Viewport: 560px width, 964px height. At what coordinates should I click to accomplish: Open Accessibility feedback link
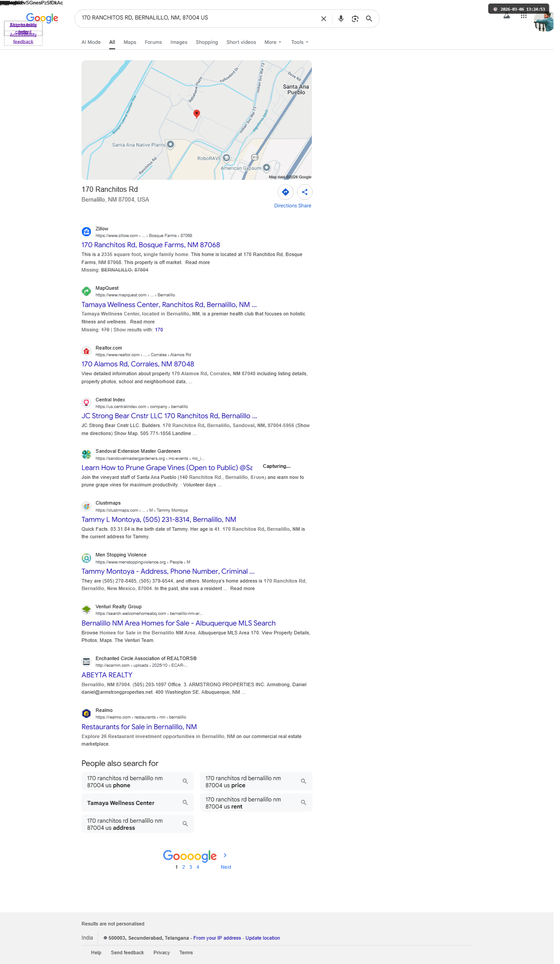click(23, 38)
